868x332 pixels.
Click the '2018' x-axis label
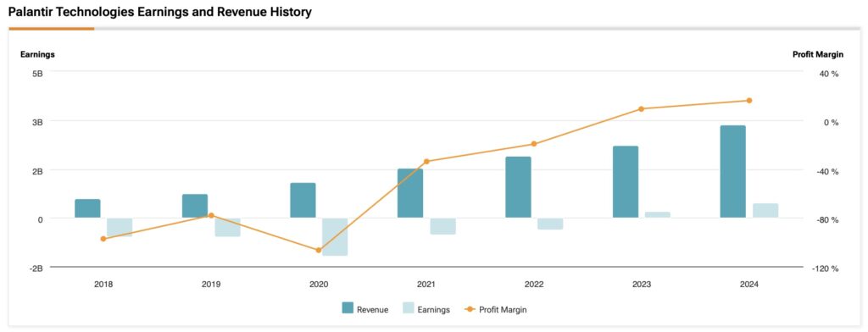(x=103, y=285)
